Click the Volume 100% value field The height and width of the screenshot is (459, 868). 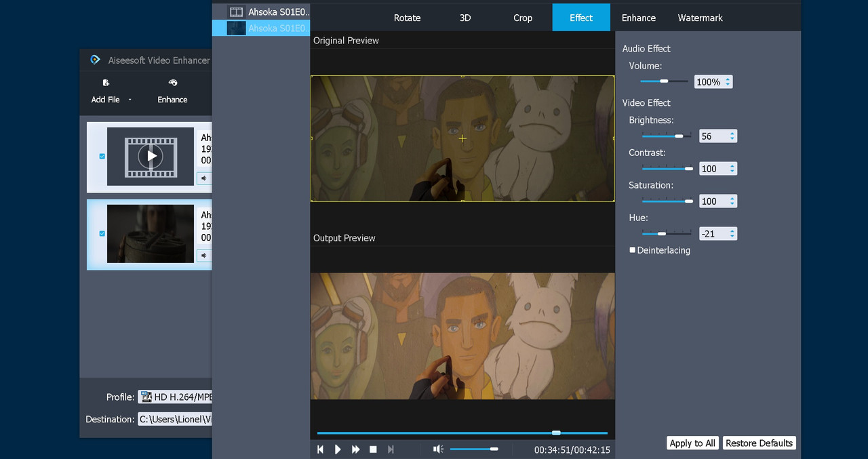709,82
